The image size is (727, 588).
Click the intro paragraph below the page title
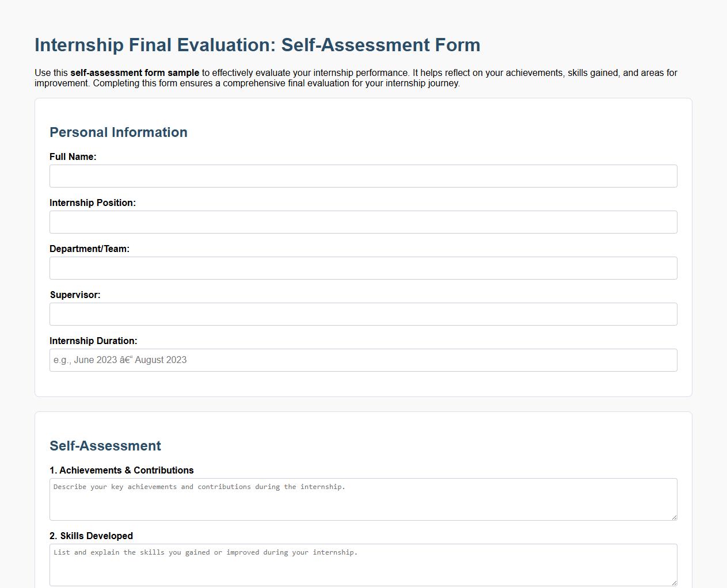[356, 78]
